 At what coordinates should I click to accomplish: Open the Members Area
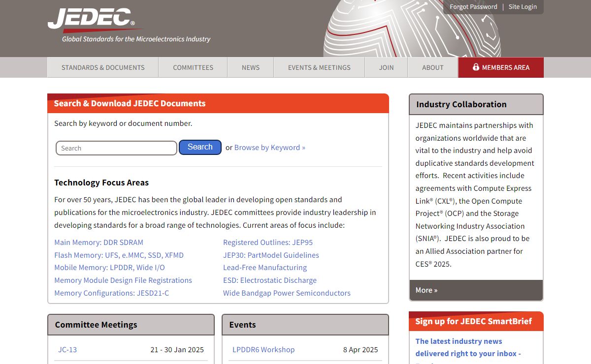(501, 67)
